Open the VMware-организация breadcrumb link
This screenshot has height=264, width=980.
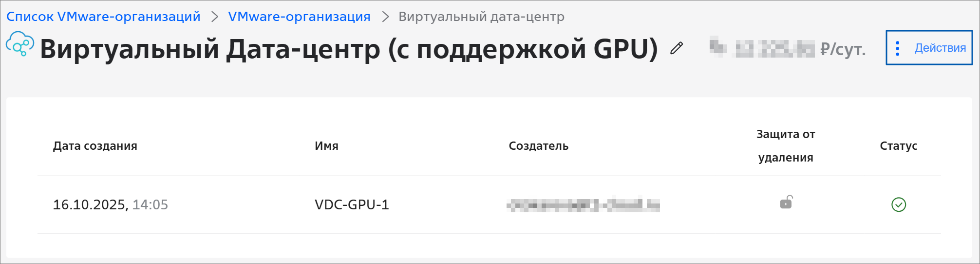pyautogui.click(x=299, y=17)
